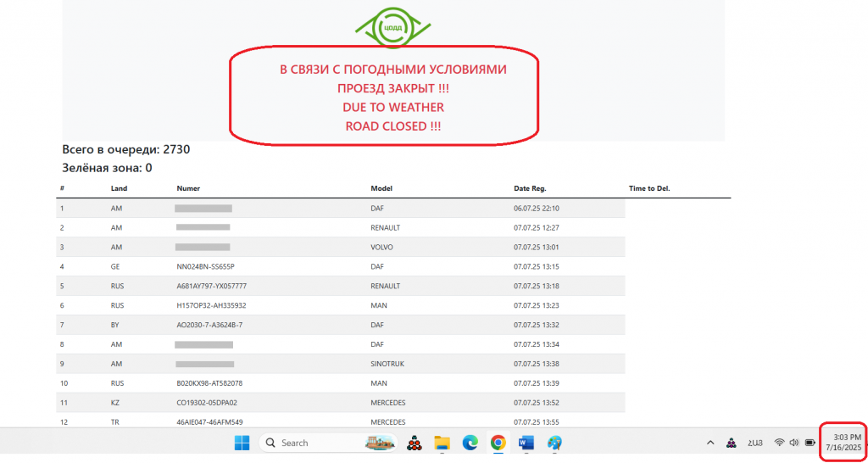Open the Paint app taskbar icon

[555, 443]
